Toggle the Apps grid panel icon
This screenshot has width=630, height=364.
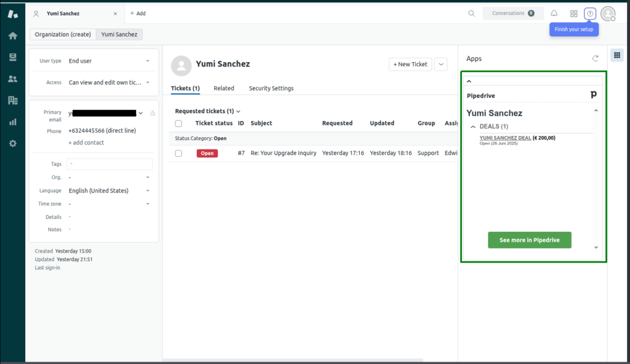tap(617, 55)
